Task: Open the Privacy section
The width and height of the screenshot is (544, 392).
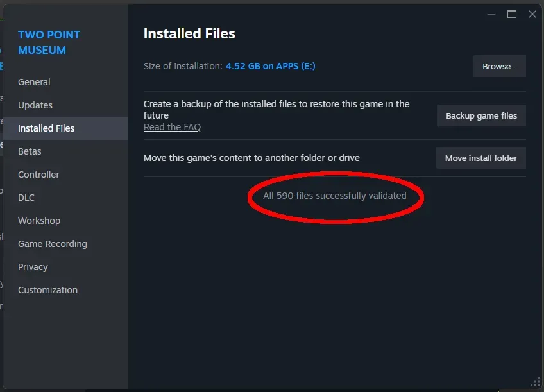Action: point(33,267)
